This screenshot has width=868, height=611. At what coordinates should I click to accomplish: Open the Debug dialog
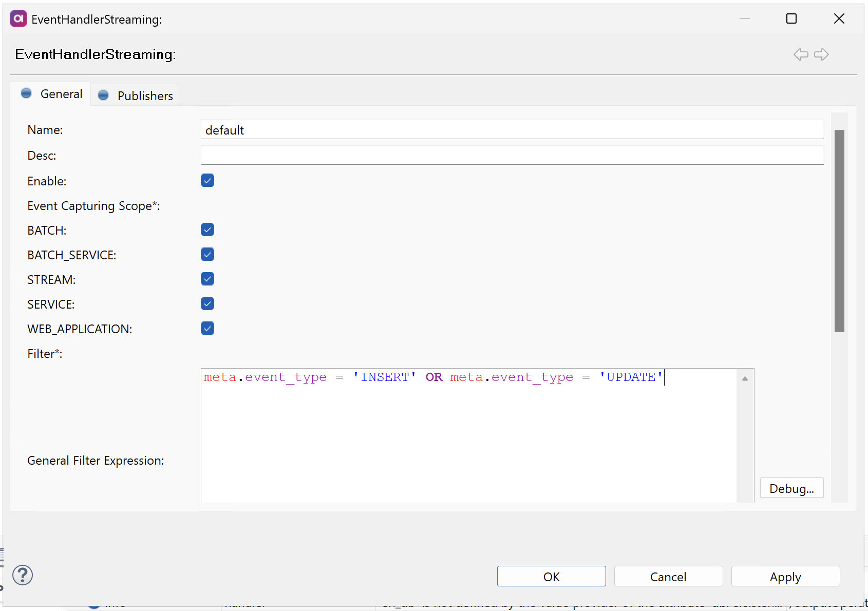(x=791, y=488)
